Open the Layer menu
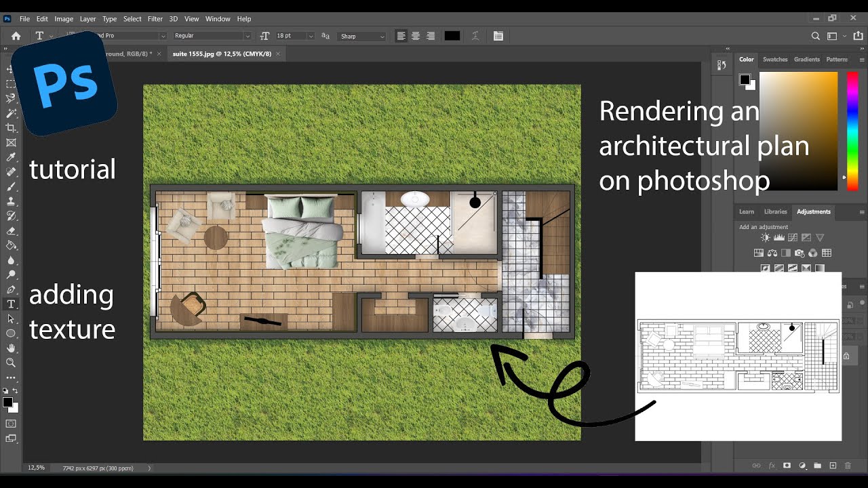 click(87, 19)
